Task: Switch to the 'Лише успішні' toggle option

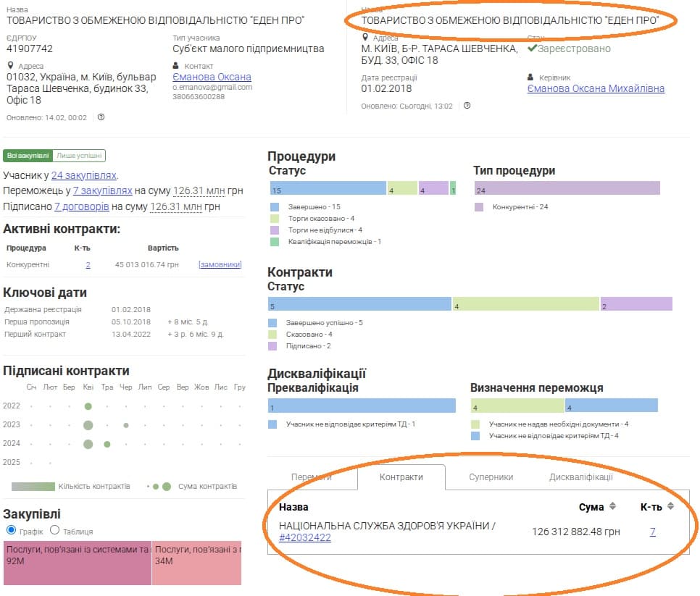Action: [80, 155]
